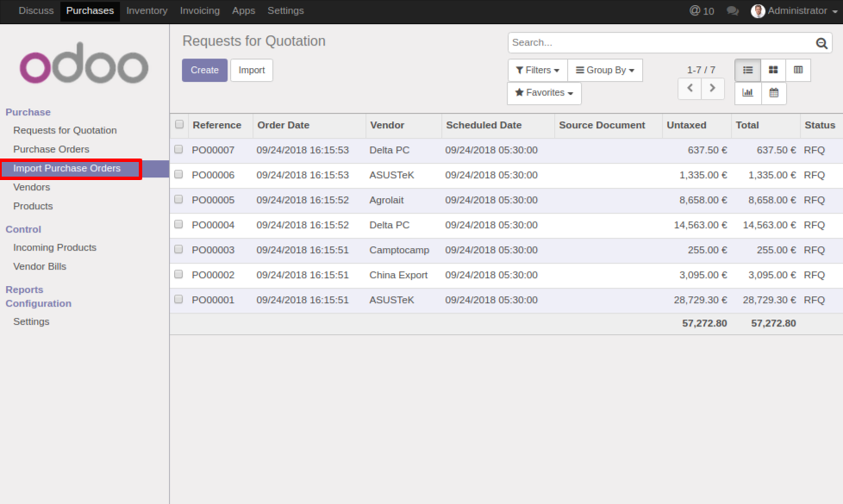Viewport: 843px width, 504px height.
Task: Go to next page arrow
Action: [x=713, y=88]
